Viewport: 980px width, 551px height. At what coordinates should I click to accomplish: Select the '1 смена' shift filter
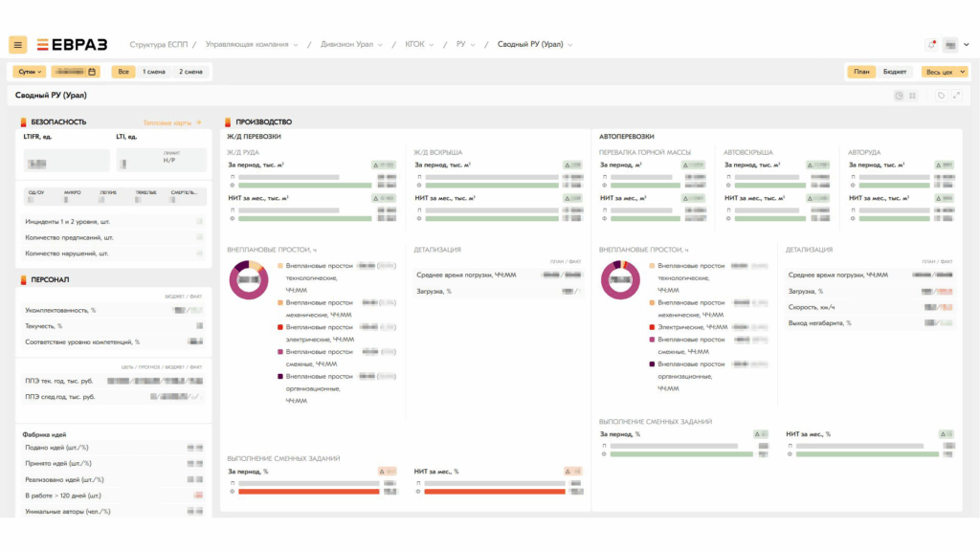tap(153, 72)
